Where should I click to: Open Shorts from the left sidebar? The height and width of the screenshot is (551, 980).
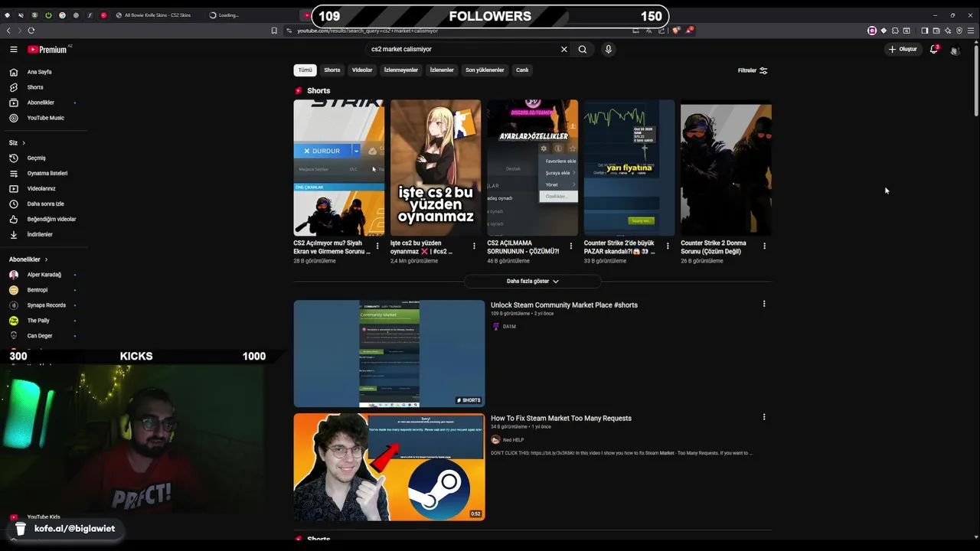(35, 87)
